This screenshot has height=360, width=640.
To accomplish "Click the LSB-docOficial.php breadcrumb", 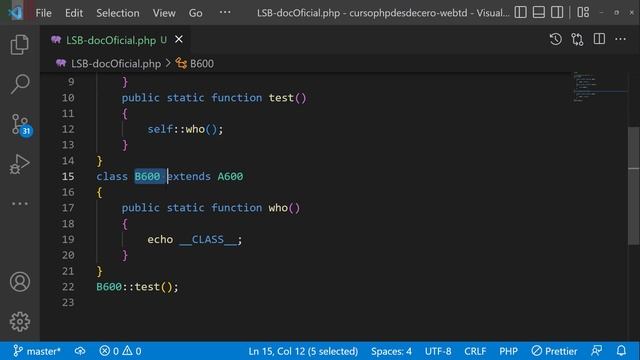I will (116, 64).
